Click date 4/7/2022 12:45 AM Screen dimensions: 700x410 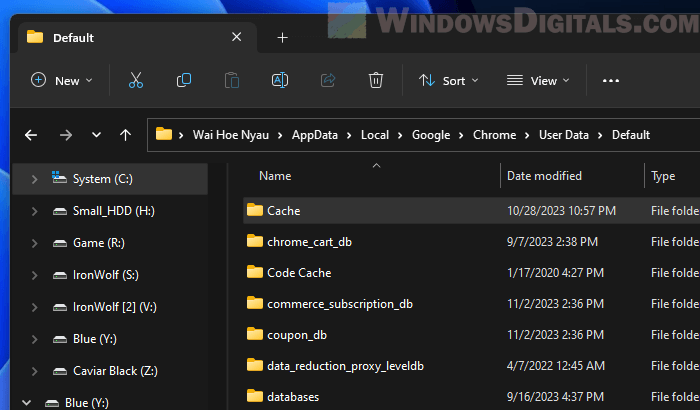pos(556,366)
